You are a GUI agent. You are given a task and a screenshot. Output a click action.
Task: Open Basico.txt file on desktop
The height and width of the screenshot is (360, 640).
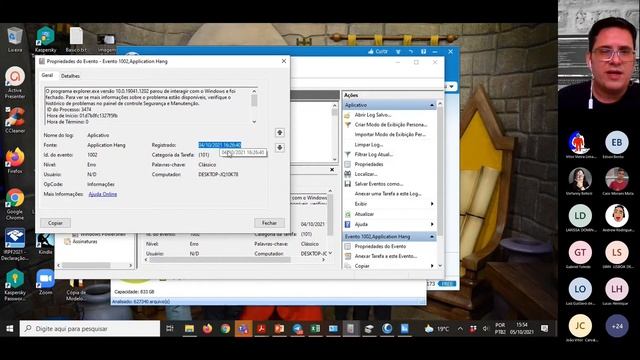point(76,40)
